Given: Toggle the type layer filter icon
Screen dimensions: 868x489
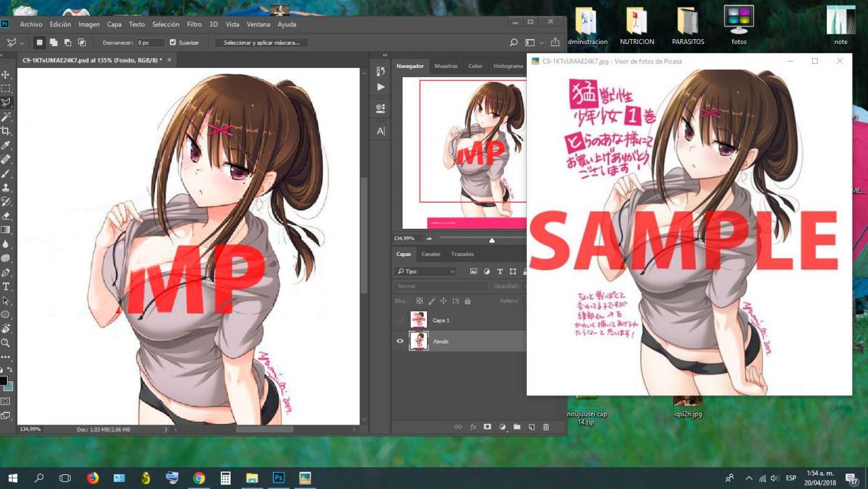Looking at the screenshot, I should [500, 271].
